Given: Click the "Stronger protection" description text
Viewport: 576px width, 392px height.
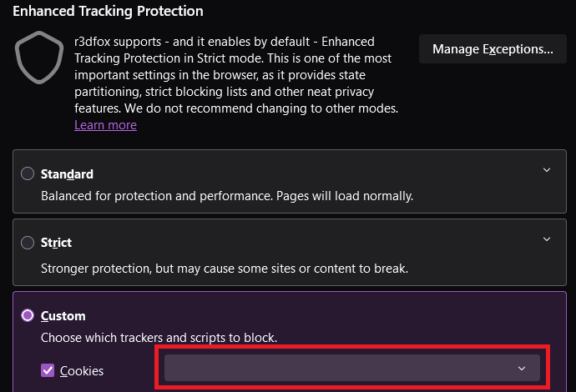Looking at the screenshot, I should (x=225, y=269).
